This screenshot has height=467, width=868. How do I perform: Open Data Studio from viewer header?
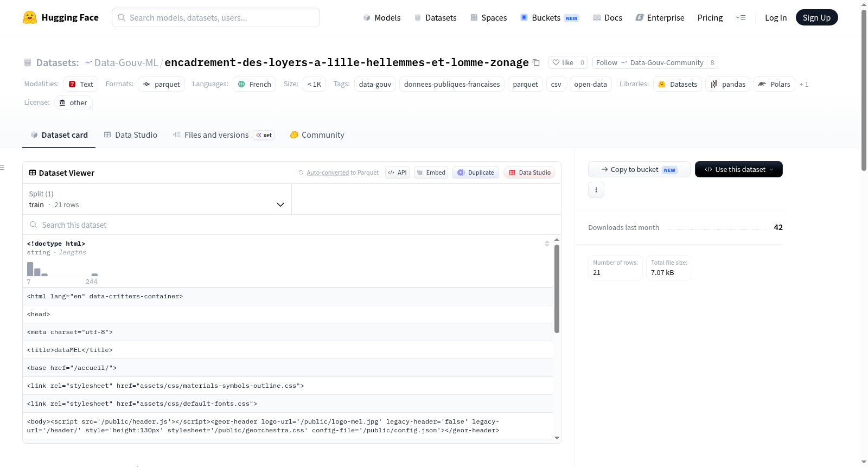(x=529, y=172)
